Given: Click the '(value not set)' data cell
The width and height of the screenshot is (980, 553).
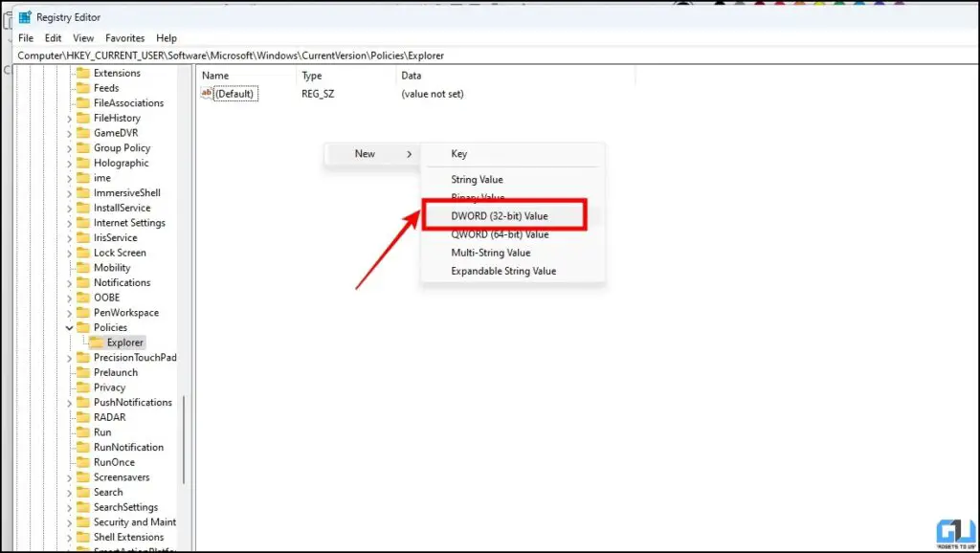Looking at the screenshot, I should 433,94.
